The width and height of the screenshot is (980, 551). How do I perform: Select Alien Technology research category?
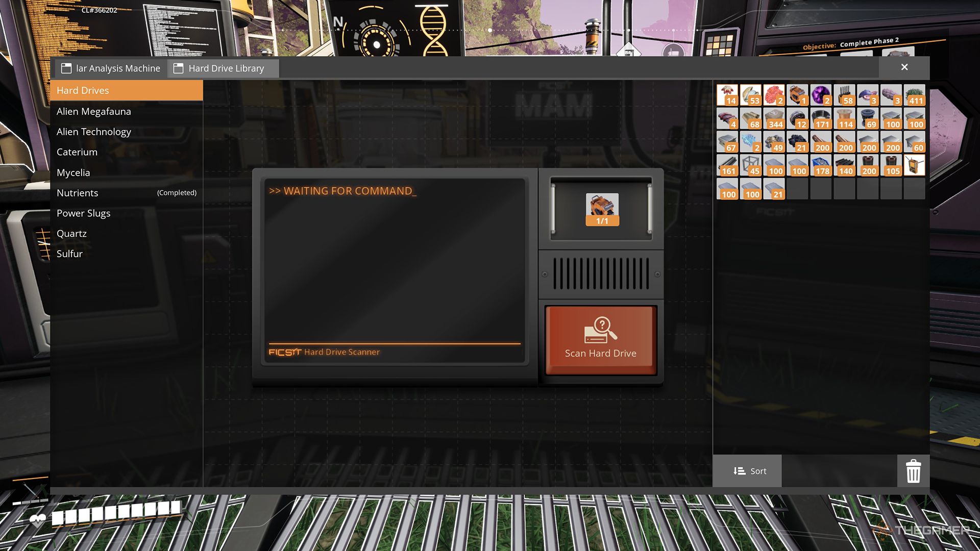tap(93, 131)
